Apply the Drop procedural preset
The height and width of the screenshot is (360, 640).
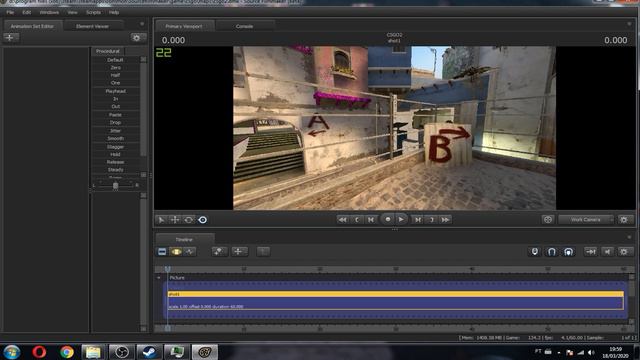(116, 122)
